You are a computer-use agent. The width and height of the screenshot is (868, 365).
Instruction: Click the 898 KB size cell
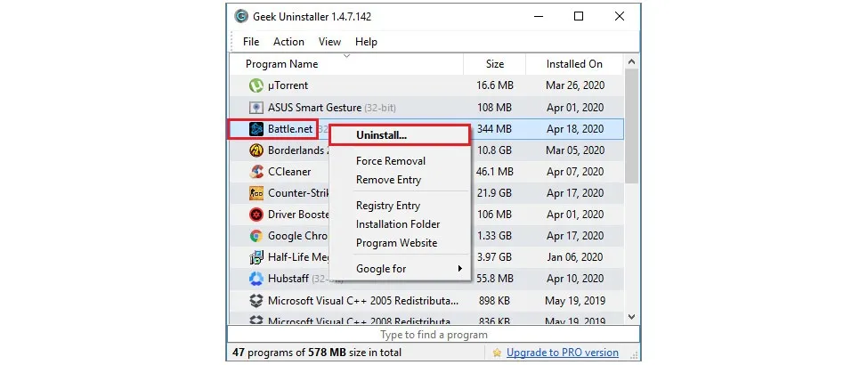[x=495, y=301]
